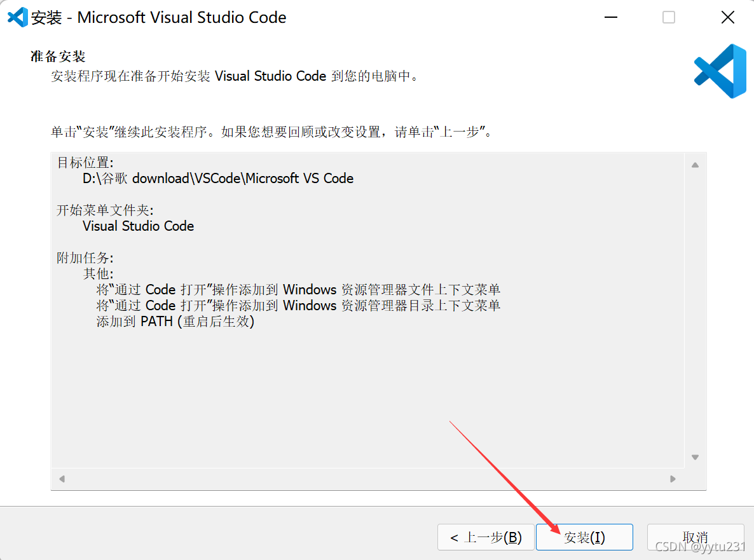The width and height of the screenshot is (754, 560).
Task: Click the summary box scroll up arrow
Action: coord(695,165)
